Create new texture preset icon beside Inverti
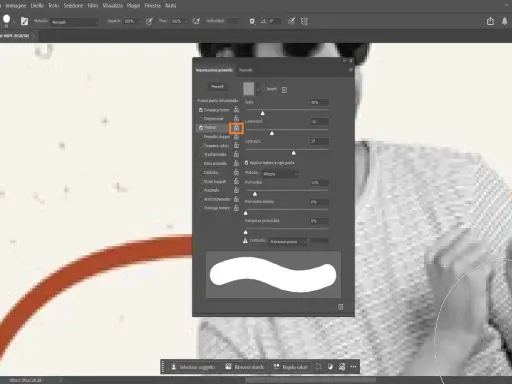 click(284, 90)
